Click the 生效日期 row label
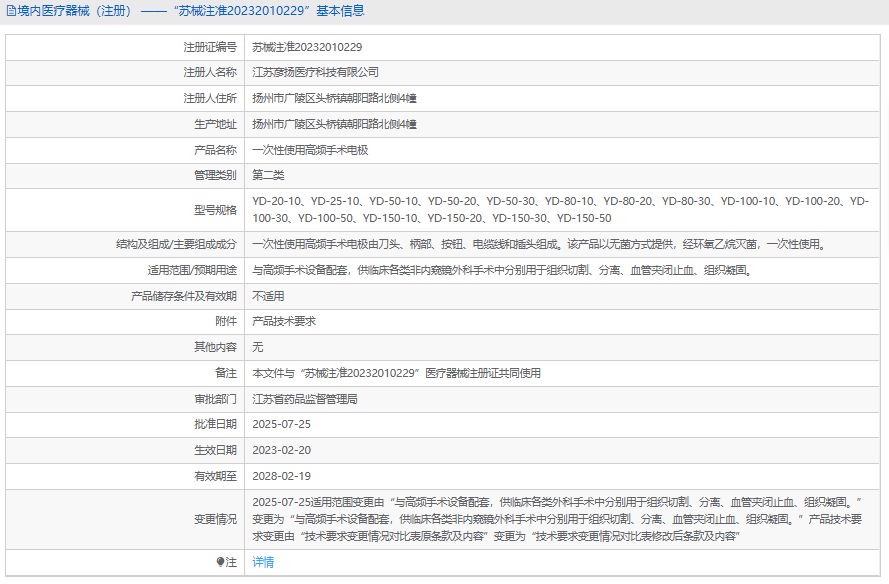Image resolution: width=889 pixels, height=584 pixels. pos(215,450)
